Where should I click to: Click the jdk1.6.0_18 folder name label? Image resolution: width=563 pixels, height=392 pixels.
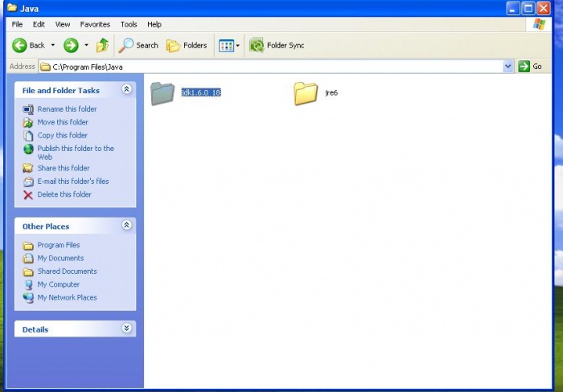tap(201, 93)
